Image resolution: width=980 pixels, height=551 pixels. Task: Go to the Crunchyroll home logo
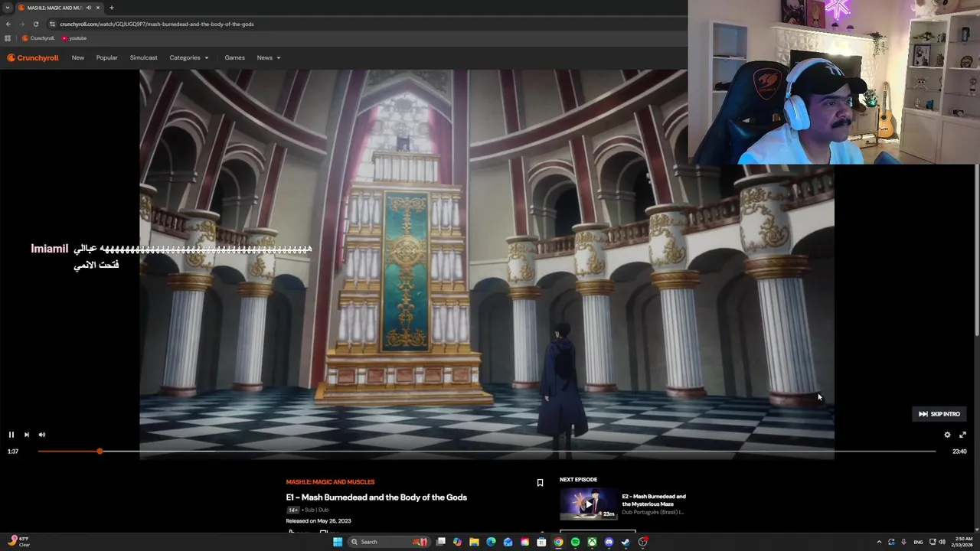[33, 57]
